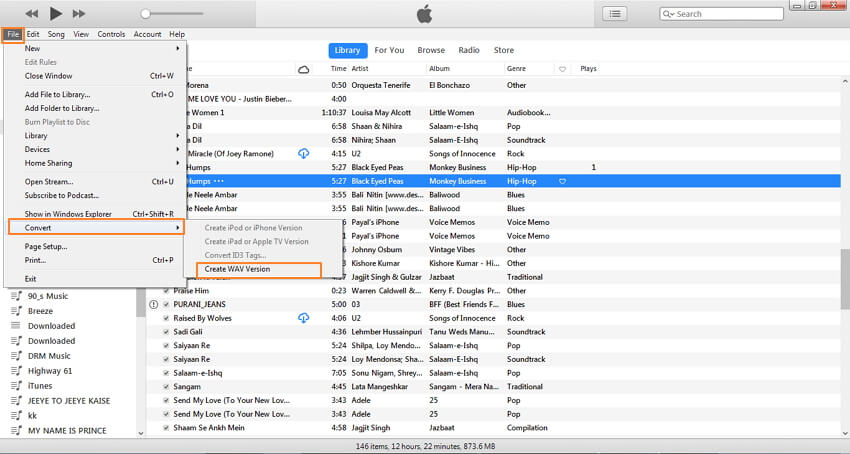This screenshot has height=454, width=850.
Task: Click the volume slider knob
Action: click(145, 14)
